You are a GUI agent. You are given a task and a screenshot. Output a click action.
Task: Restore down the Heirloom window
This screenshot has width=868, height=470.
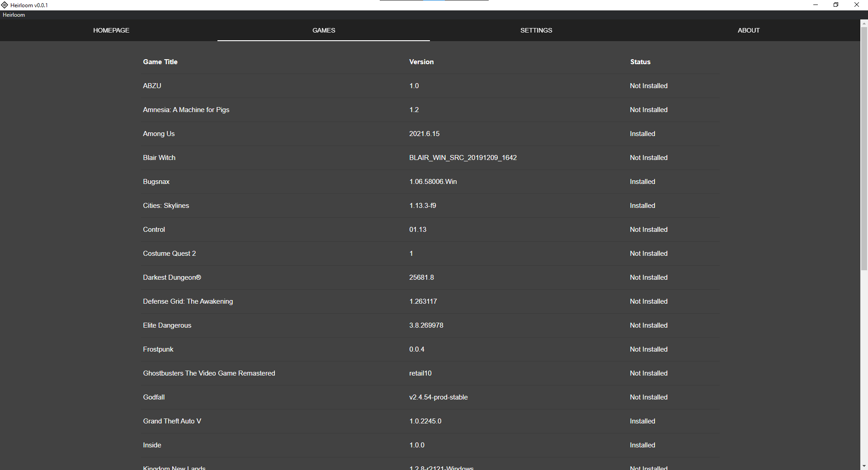pos(836,5)
